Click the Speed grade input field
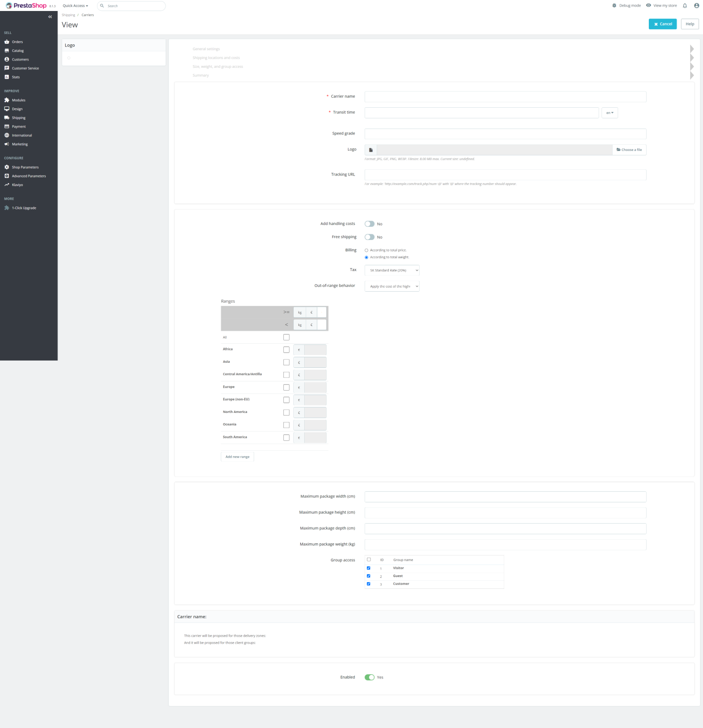The width and height of the screenshot is (703, 728). tap(505, 134)
